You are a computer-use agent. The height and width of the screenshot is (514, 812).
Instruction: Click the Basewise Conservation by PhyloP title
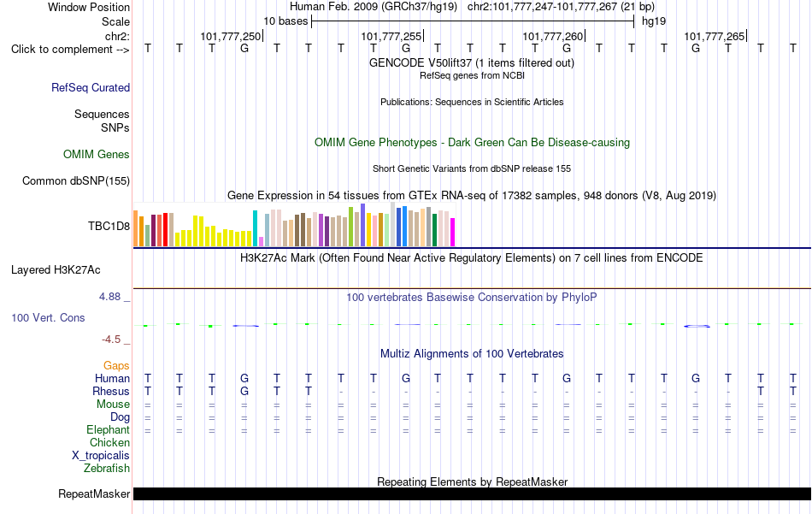[472, 298]
